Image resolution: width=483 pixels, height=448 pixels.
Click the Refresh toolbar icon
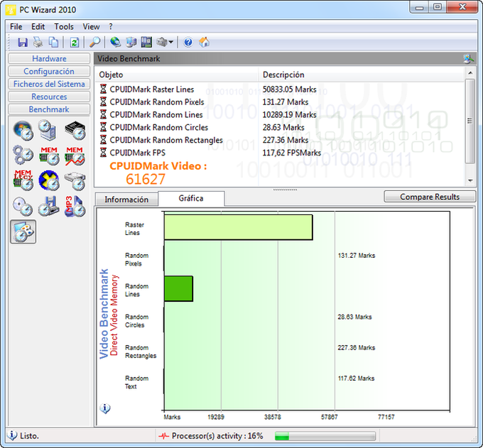coord(75,42)
